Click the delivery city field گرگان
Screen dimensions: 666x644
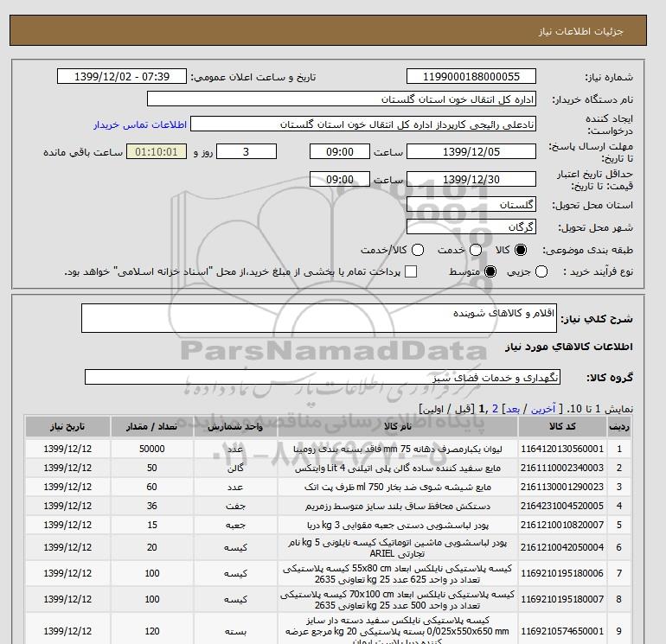point(471,226)
